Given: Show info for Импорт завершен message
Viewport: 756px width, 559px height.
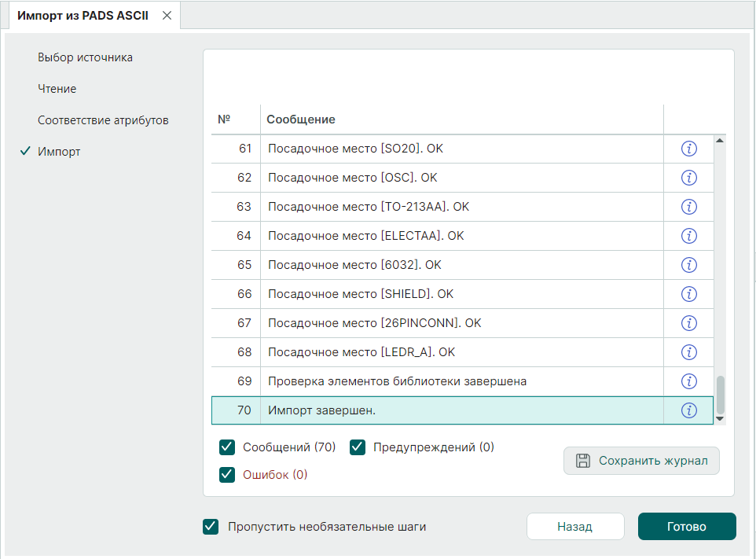Looking at the screenshot, I should [x=688, y=410].
